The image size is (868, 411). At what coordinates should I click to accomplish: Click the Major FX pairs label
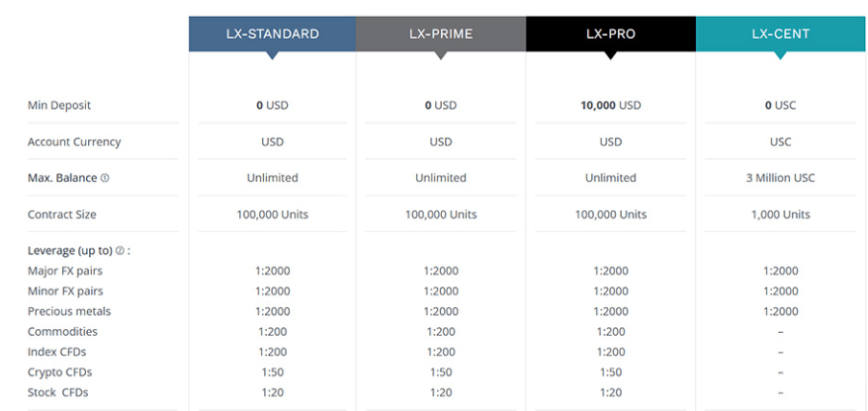pos(65,271)
